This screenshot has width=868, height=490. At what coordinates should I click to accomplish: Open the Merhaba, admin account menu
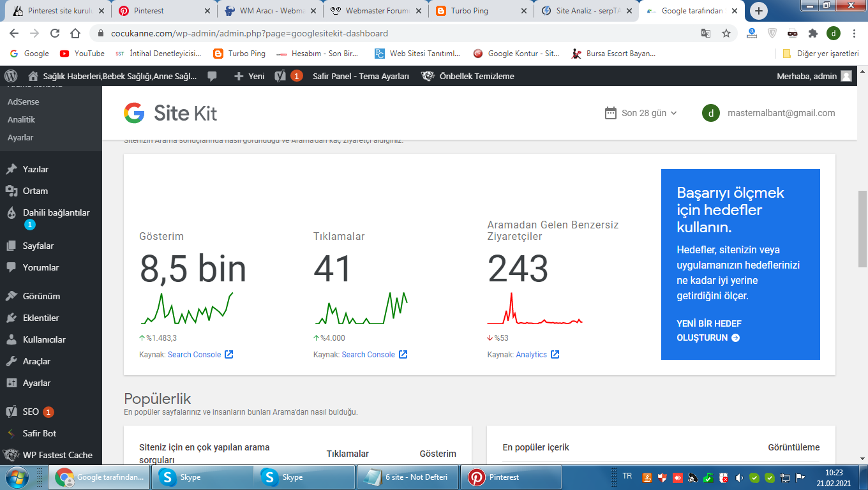814,76
